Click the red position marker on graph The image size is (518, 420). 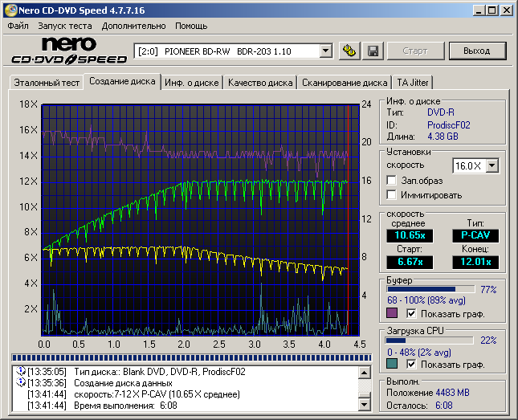pyautogui.click(x=348, y=220)
